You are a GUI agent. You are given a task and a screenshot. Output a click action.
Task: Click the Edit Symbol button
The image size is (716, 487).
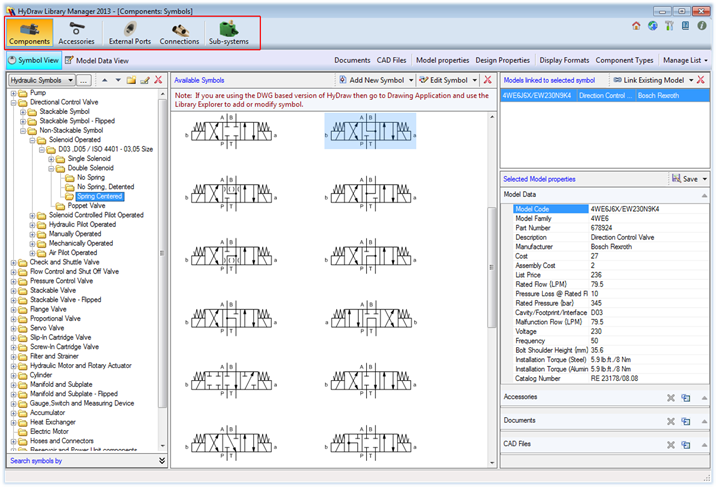coord(443,80)
